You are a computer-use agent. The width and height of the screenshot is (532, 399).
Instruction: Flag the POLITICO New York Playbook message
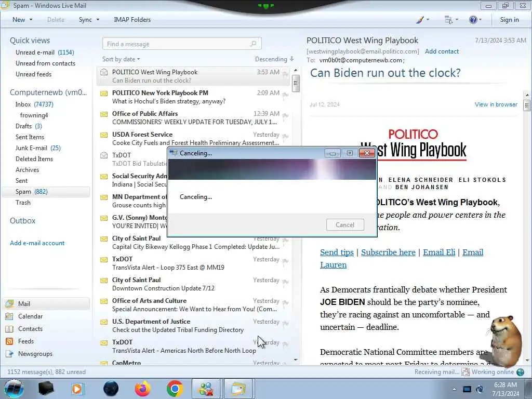(285, 95)
